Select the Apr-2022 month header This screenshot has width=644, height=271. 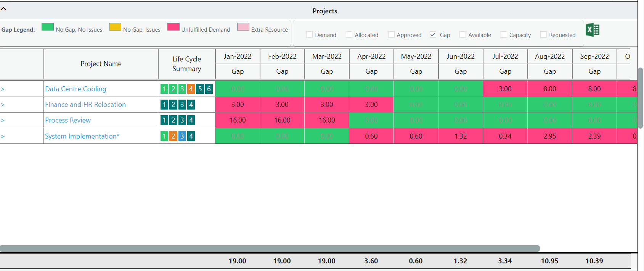click(371, 56)
